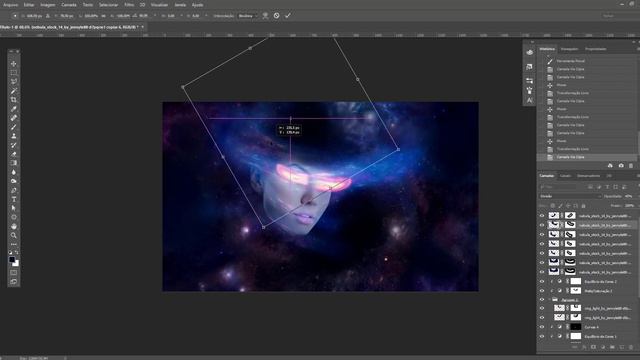The height and width of the screenshot is (360, 640).
Task: Select the Eraser tool
Action: [x=13, y=154]
